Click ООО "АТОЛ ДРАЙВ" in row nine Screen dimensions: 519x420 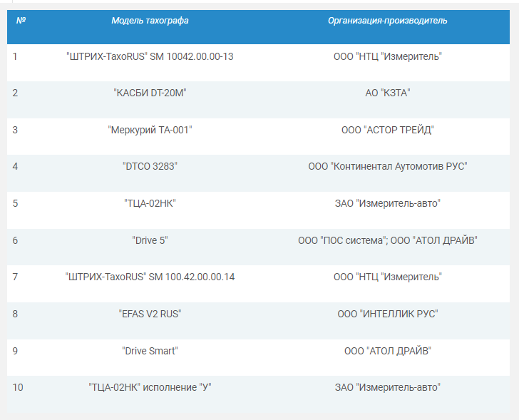387,351
